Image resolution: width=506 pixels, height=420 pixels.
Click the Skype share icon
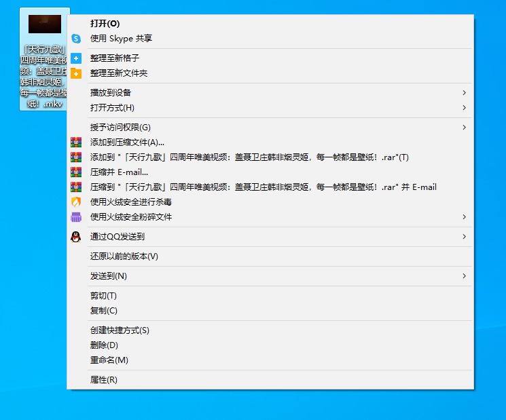click(x=76, y=39)
